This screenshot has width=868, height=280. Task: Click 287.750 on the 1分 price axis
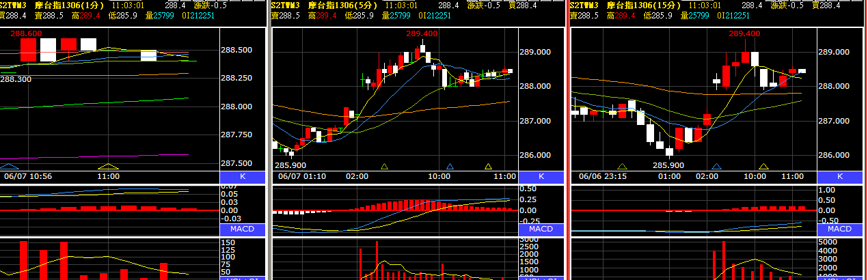pos(238,135)
